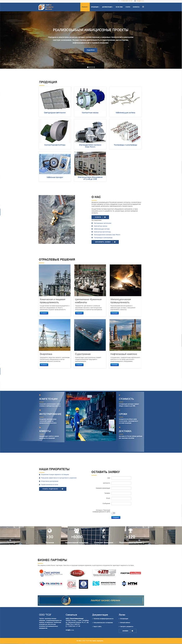This screenshot has width=182, height=644.
Task: Click the АТП partner logo
Action: tap(104, 573)
